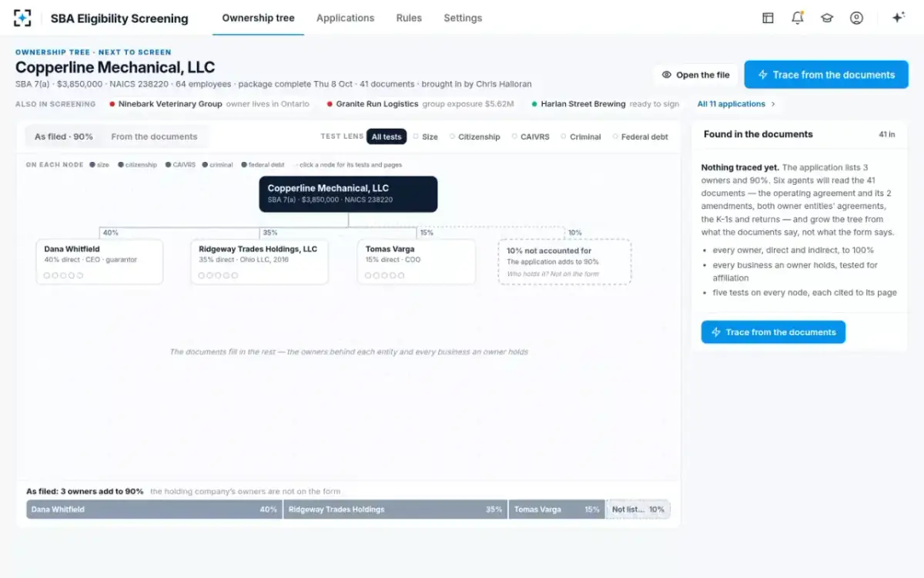Select the CAIVRS test lens
Viewport: 924px width, 578px height.
click(x=531, y=136)
